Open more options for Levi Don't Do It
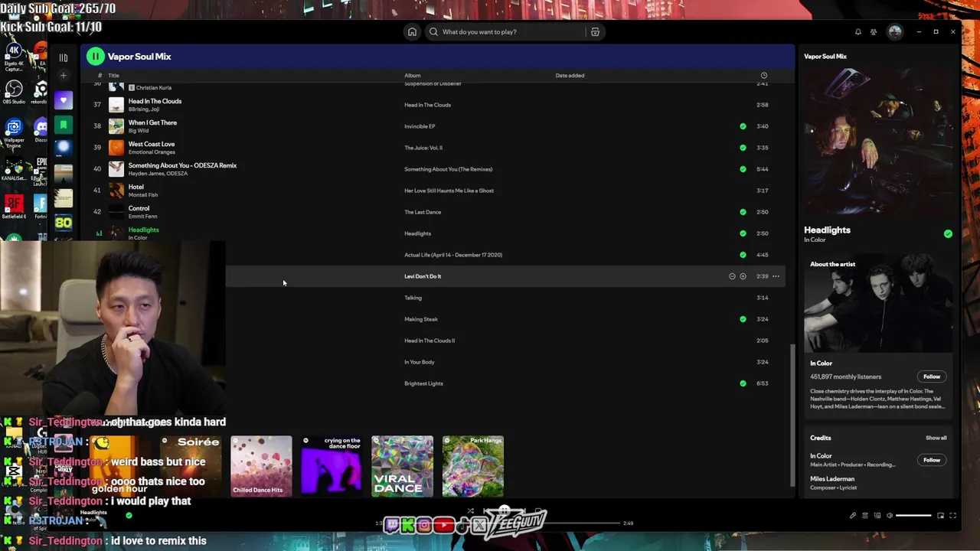This screenshot has width=980, height=551. pyautogui.click(x=776, y=276)
